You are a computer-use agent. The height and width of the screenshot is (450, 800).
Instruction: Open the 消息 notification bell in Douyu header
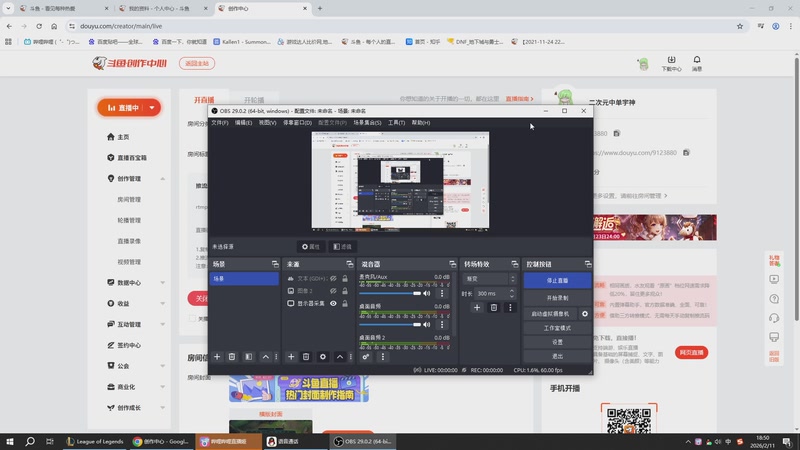[x=697, y=63]
